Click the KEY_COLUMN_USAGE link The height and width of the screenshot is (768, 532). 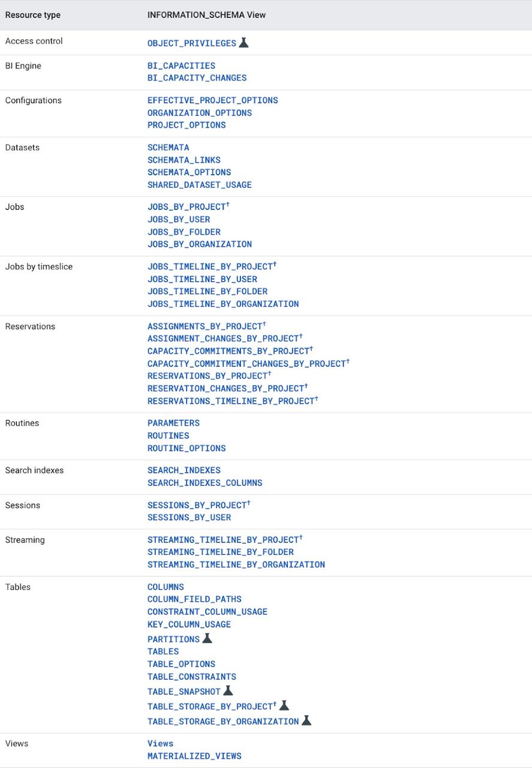click(x=189, y=625)
